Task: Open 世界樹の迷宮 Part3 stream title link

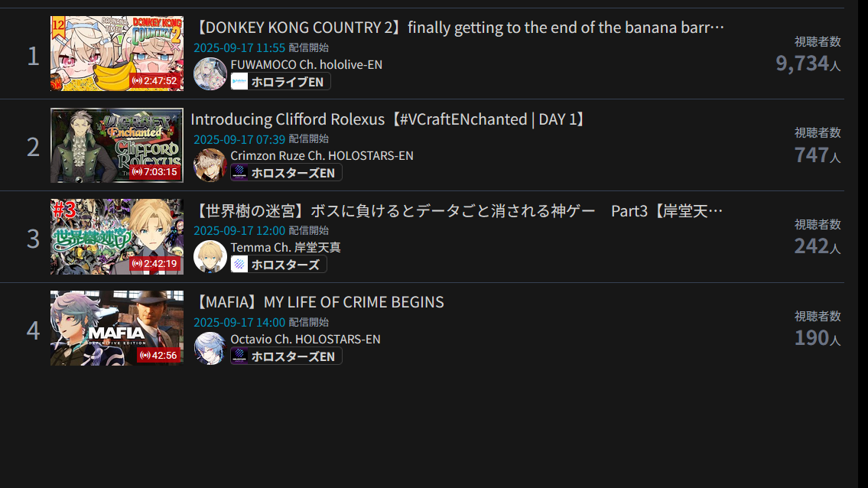Action: click(458, 211)
